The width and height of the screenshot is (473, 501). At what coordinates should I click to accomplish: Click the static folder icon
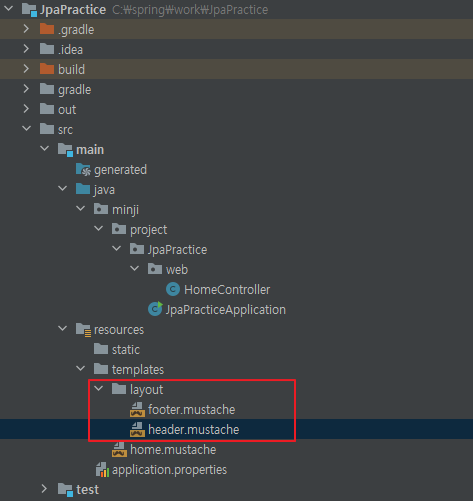[101, 349]
